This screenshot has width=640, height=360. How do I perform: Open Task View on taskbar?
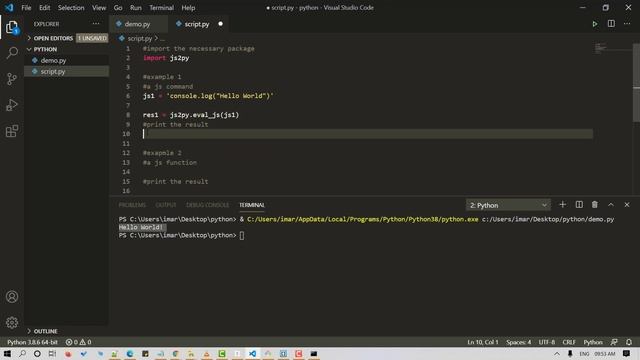[x=52, y=353]
